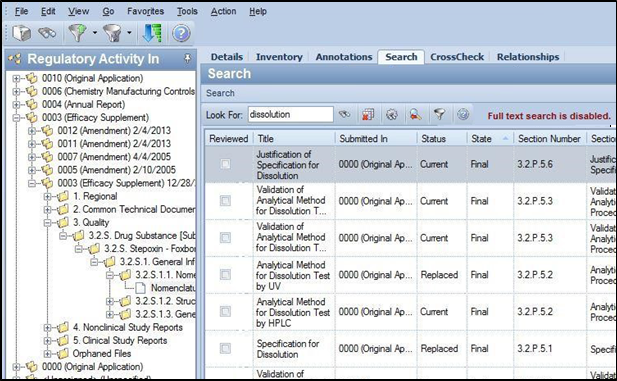Sort by Title column header
This screenshot has height=381, width=617.
[x=295, y=139]
